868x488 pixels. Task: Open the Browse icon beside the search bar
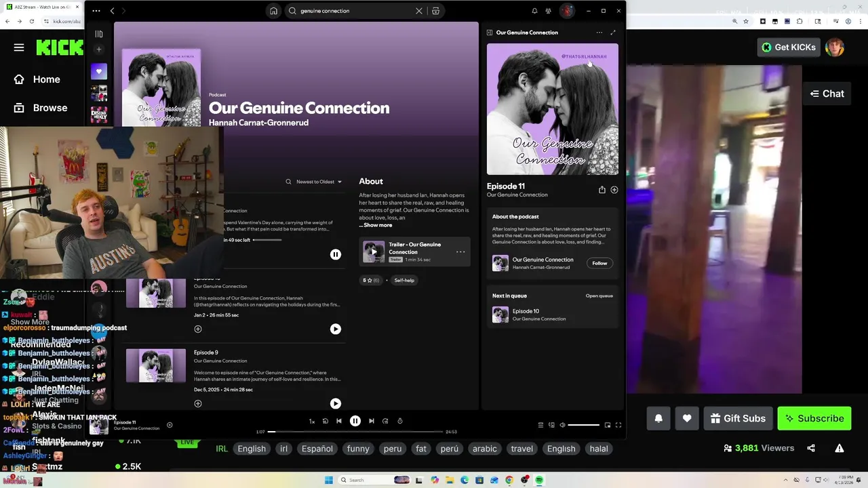tap(435, 11)
